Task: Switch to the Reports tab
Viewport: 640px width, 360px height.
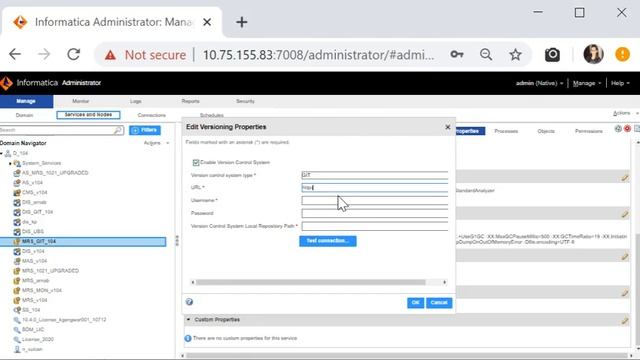Action: coord(190,101)
